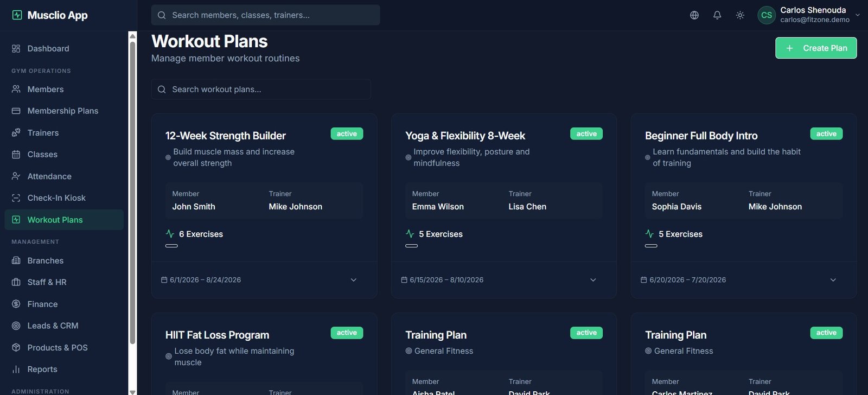Click the Members people icon

pyautogui.click(x=16, y=90)
